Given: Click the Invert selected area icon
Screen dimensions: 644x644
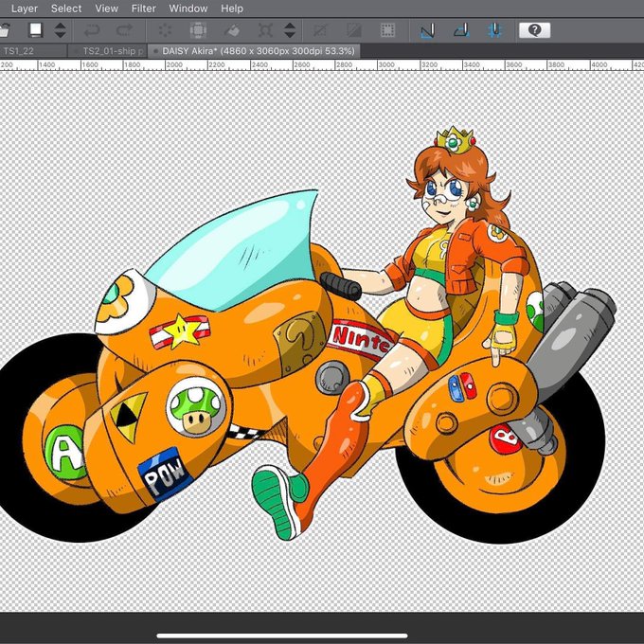Looking at the screenshot, I should click(x=353, y=30).
